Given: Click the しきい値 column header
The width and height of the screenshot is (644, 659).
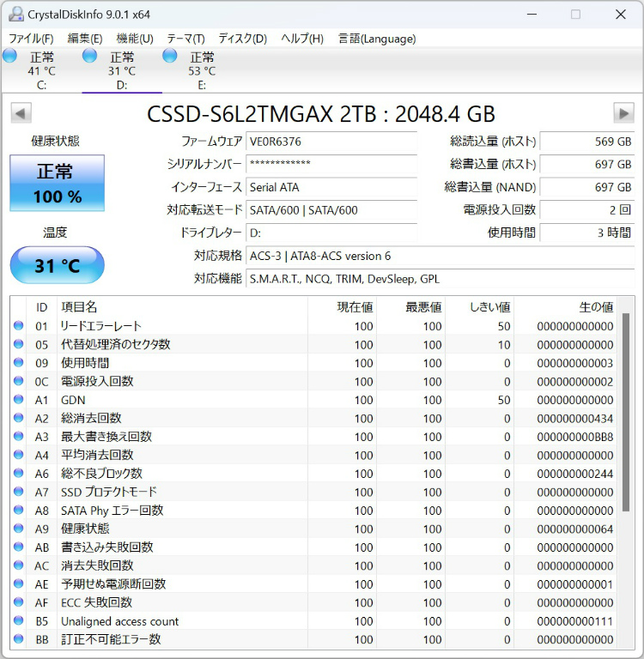Looking at the screenshot, I should click(x=479, y=307).
